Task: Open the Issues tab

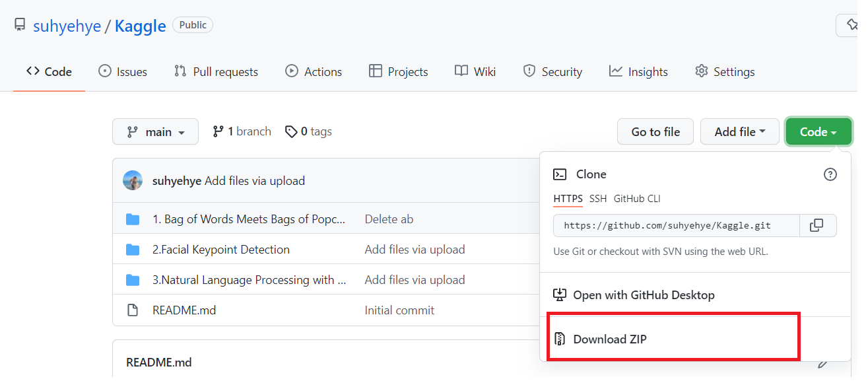Action: pyautogui.click(x=123, y=71)
